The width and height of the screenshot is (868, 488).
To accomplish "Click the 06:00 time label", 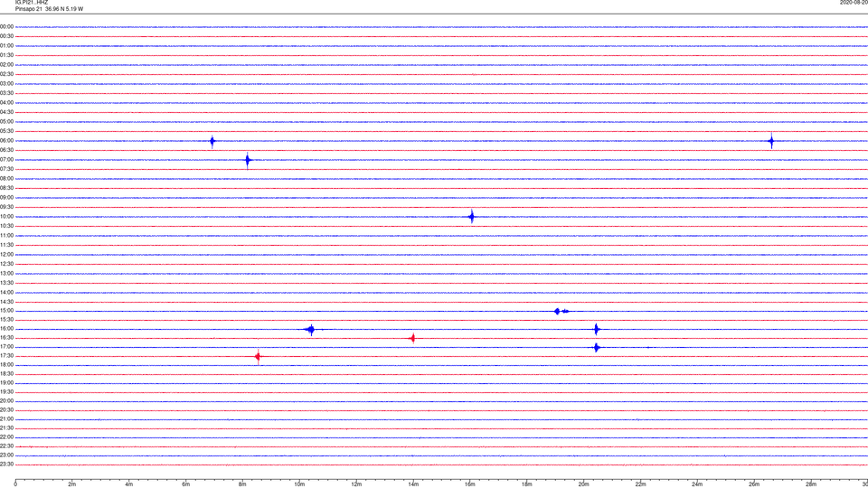I will (x=6, y=141).
